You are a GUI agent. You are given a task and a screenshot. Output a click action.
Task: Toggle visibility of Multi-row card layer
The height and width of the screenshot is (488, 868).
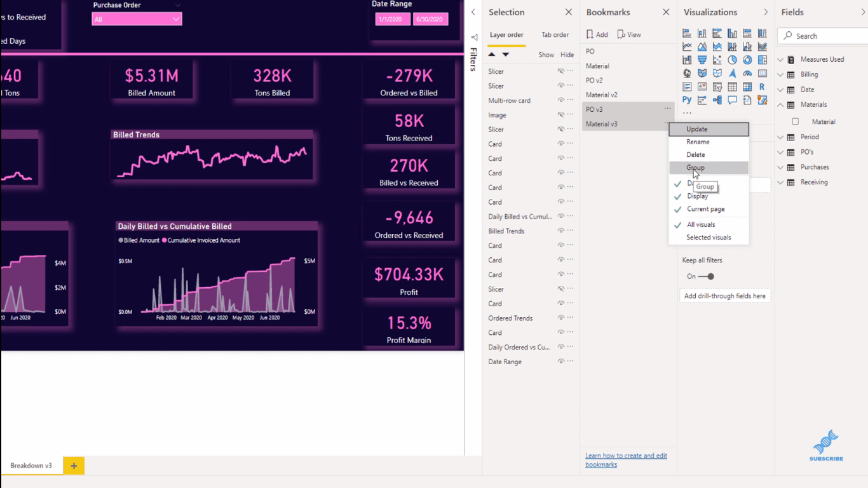point(561,100)
